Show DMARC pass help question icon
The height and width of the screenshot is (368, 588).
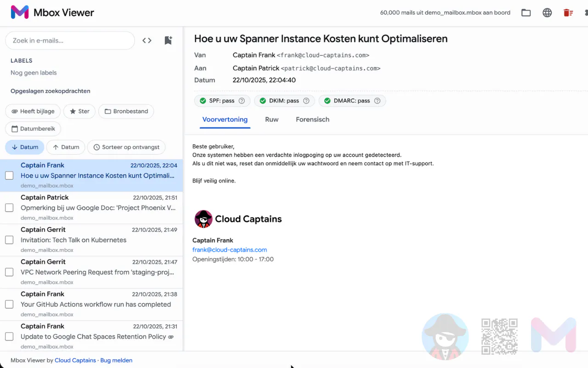click(x=377, y=101)
